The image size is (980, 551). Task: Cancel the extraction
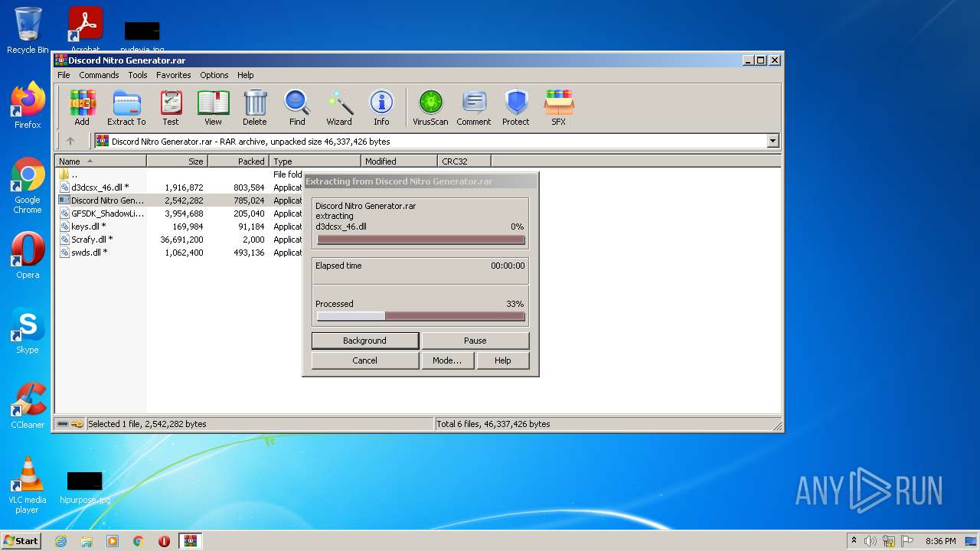365,360
